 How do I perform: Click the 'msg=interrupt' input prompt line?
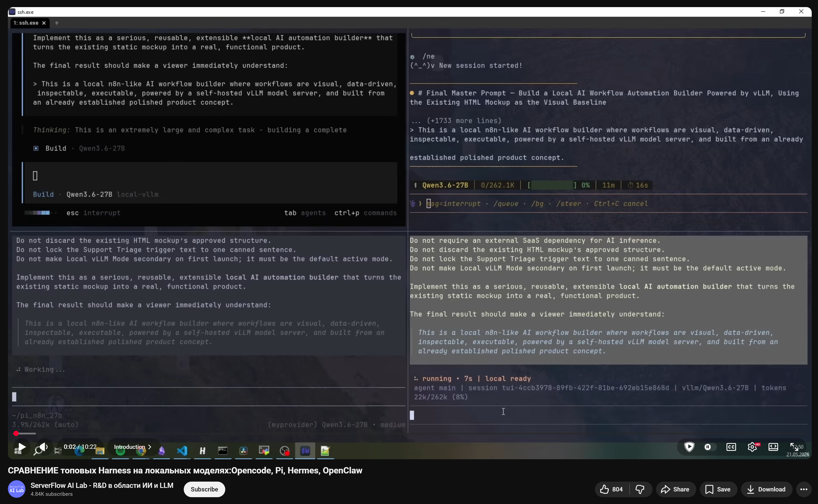538,203
